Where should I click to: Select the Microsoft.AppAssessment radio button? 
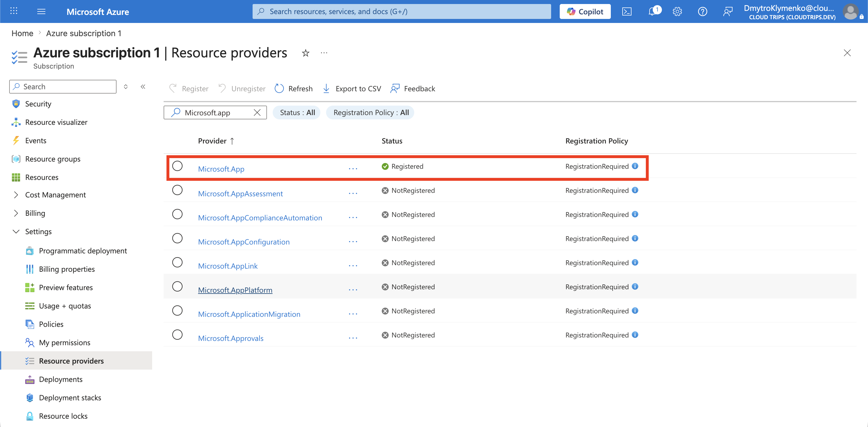click(177, 190)
